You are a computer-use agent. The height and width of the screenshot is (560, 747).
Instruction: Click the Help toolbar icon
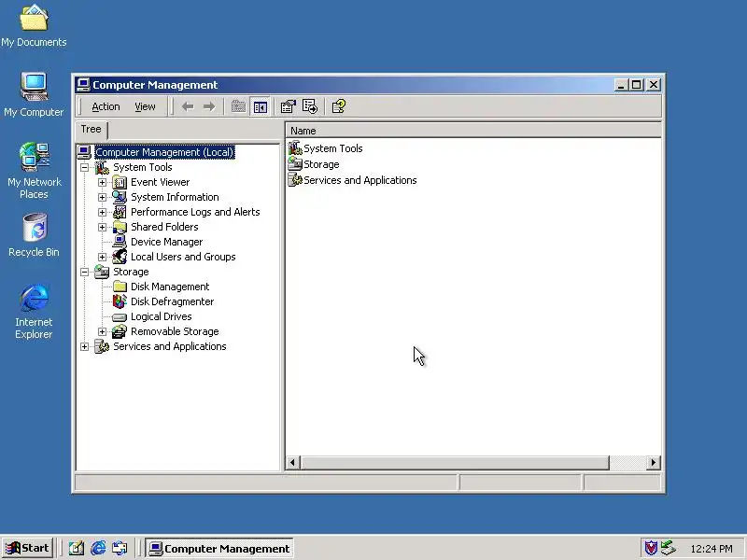(x=339, y=106)
